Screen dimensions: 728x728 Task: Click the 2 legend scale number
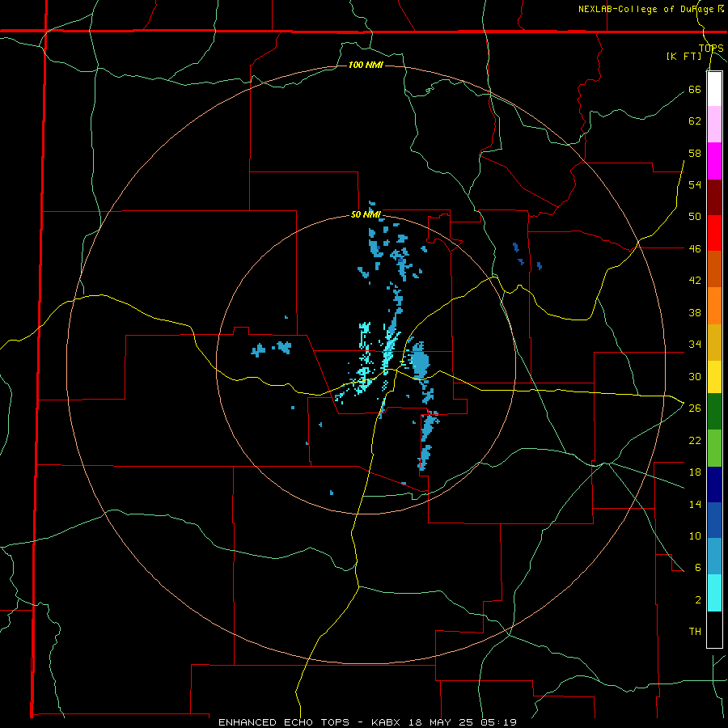[x=698, y=600]
